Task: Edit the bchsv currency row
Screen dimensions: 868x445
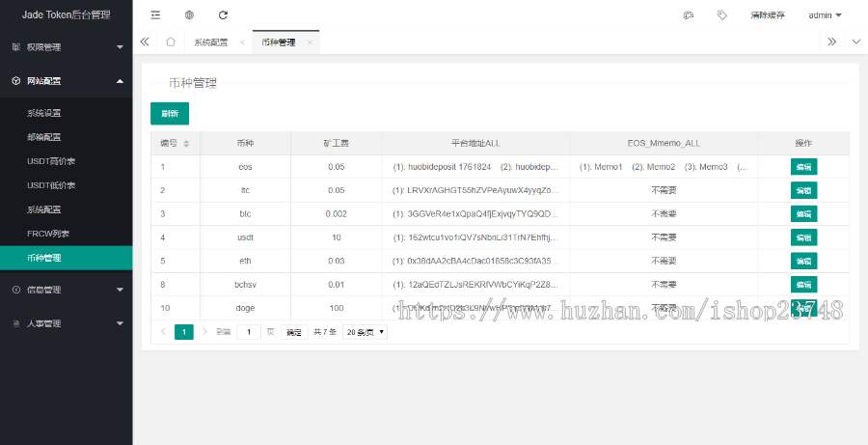Action: 803,285
